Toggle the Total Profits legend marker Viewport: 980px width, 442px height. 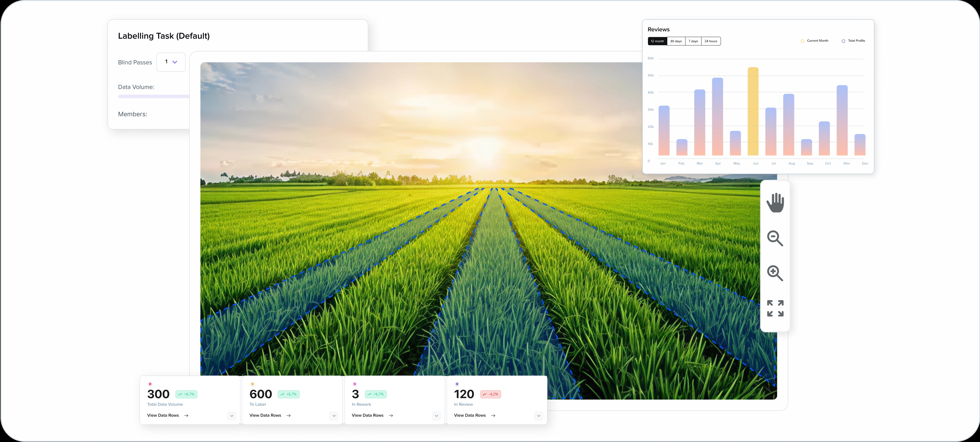(x=843, y=41)
